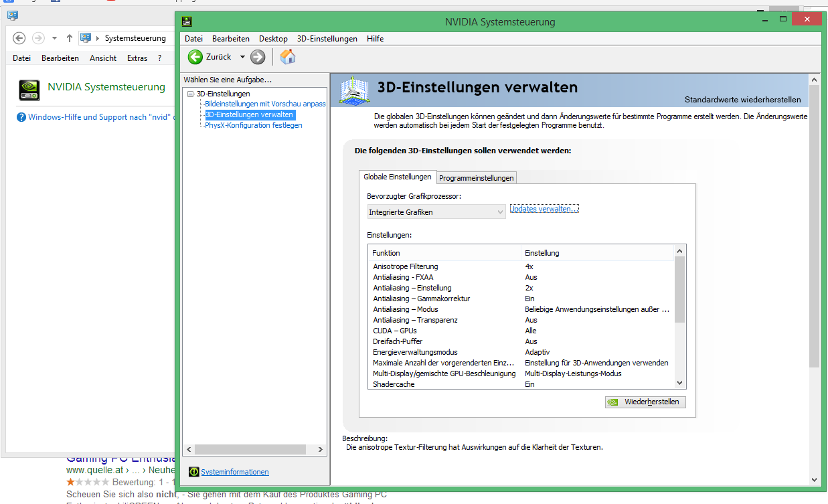The height and width of the screenshot is (504, 828).
Task: Select the Antialiasing – Modus row
Action: point(521,309)
